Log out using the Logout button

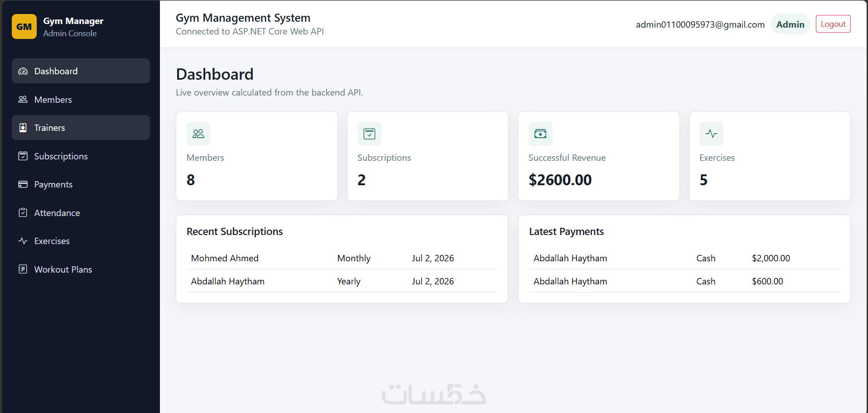tap(833, 24)
